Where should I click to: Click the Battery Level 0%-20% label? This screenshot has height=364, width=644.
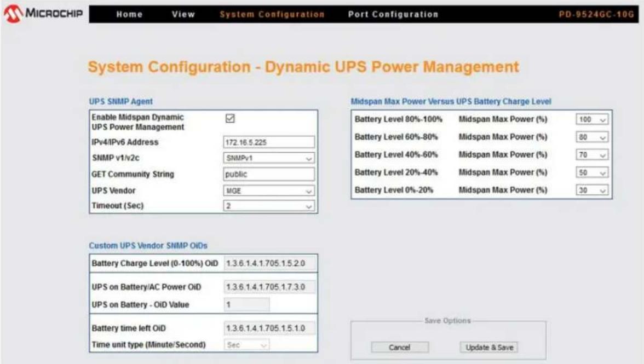click(394, 190)
